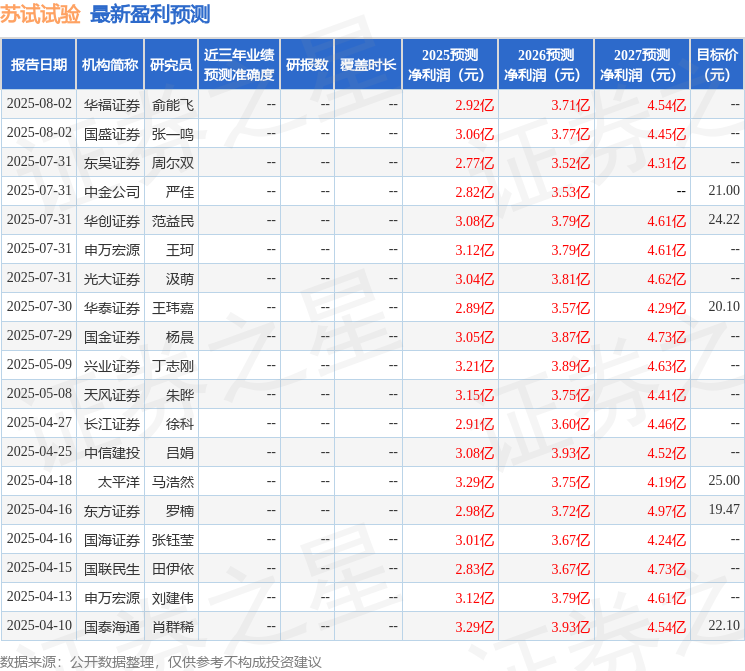The width and height of the screenshot is (745, 671).
Task: Click the 20.10 target price
Action: (724, 307)
